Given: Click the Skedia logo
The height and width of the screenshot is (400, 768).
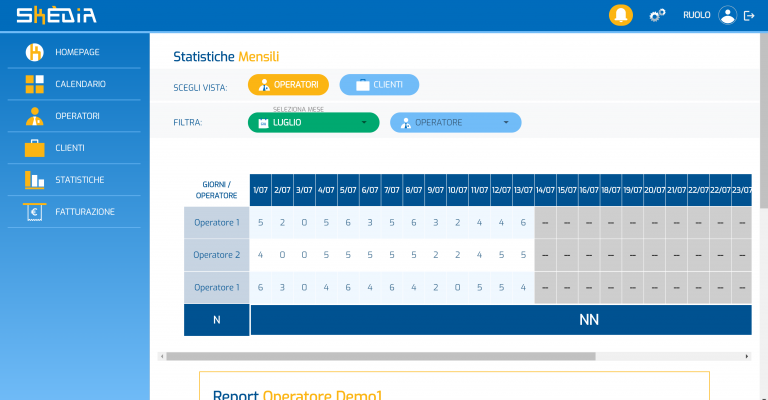Looking at the screenshot, I should [56, 15].
